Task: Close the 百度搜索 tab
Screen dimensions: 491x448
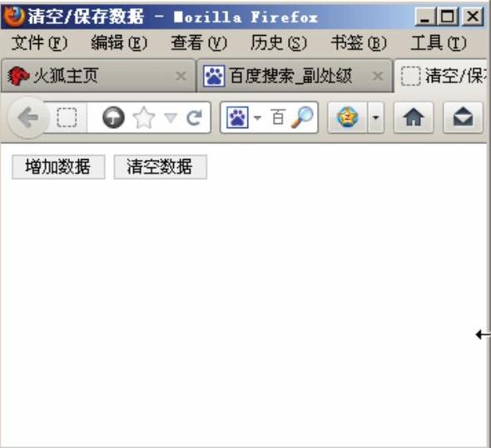Action: (378, 76)
